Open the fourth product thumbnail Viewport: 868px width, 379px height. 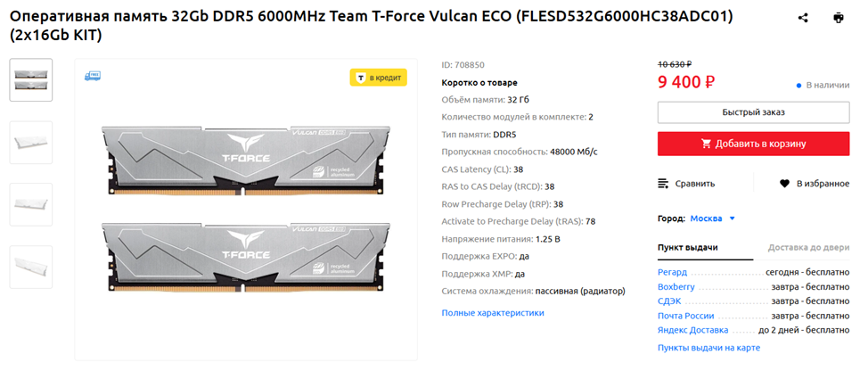coord(31,266)
